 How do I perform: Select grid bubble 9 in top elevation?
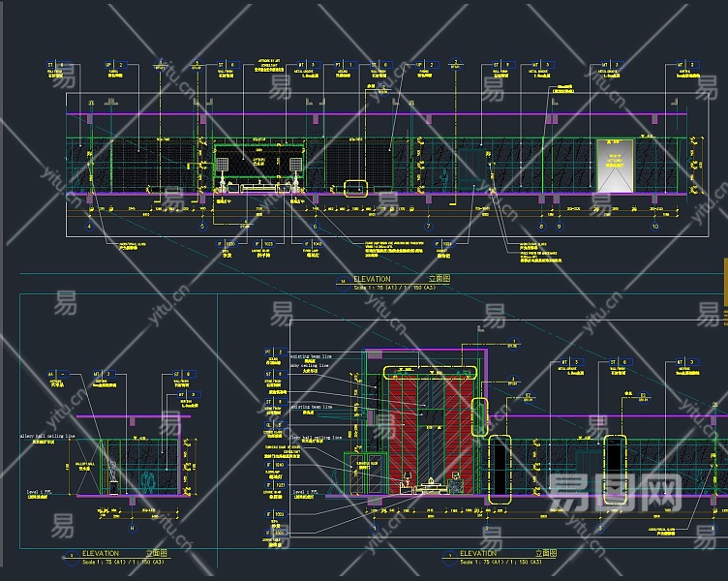tap(559, 227)
